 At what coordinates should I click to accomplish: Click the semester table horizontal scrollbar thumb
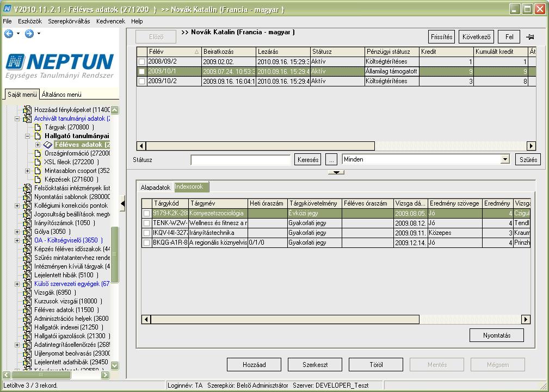(x=261, y=146)
